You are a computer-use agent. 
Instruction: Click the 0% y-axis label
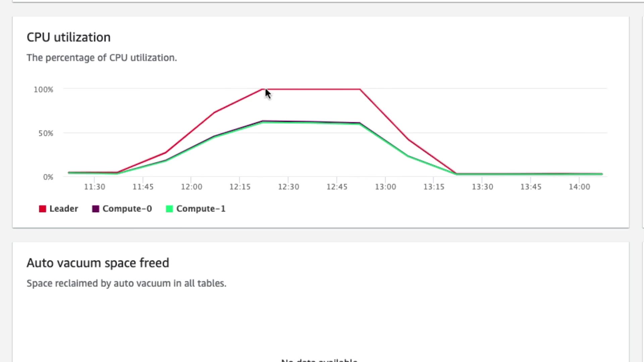coord(48,177)
